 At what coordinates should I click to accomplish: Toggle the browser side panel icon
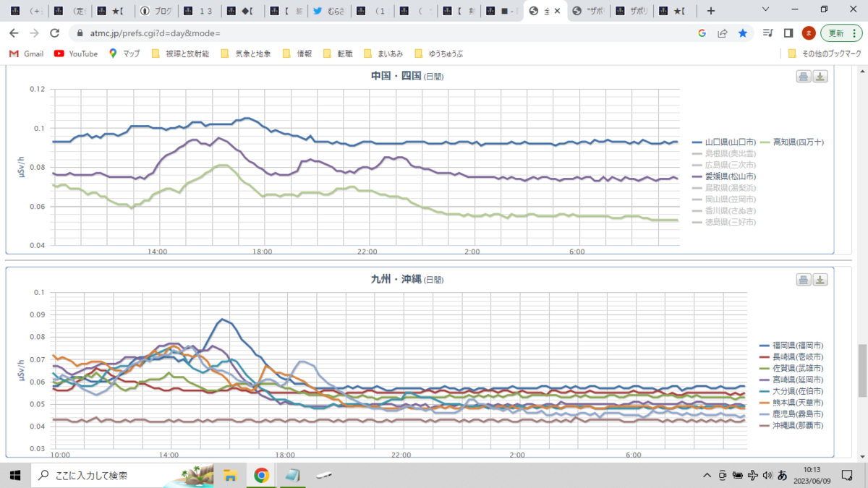click(788, 33)
